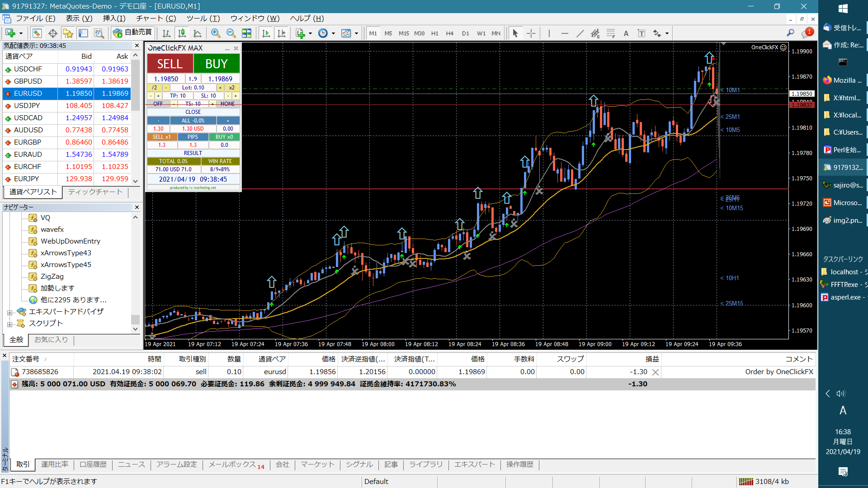This screenshot has width=868, height=488.
Task: Click the Zoom In magnifier icon
Action: (x=216, y=33)
